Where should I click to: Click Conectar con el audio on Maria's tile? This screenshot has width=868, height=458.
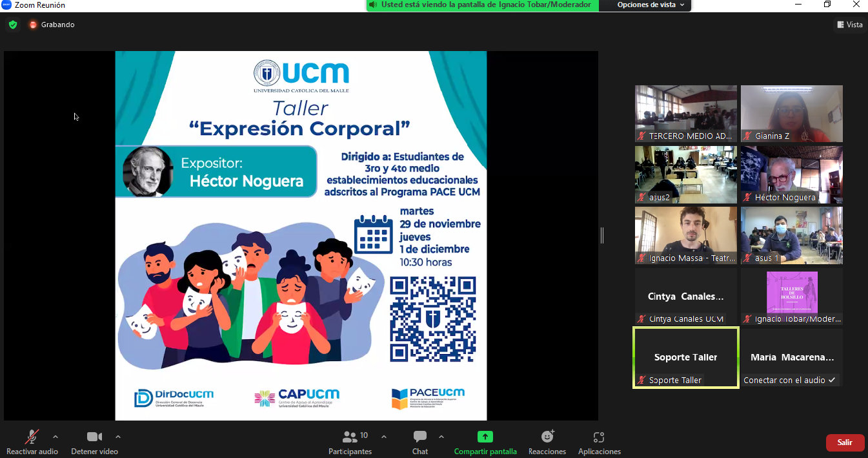pyautogui.click(x=789, y=380)
